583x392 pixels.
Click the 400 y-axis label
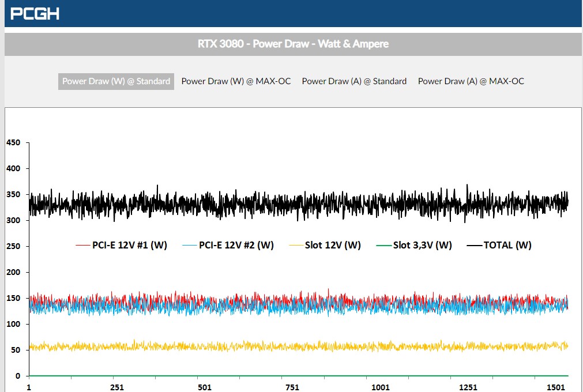coord(13,169)
